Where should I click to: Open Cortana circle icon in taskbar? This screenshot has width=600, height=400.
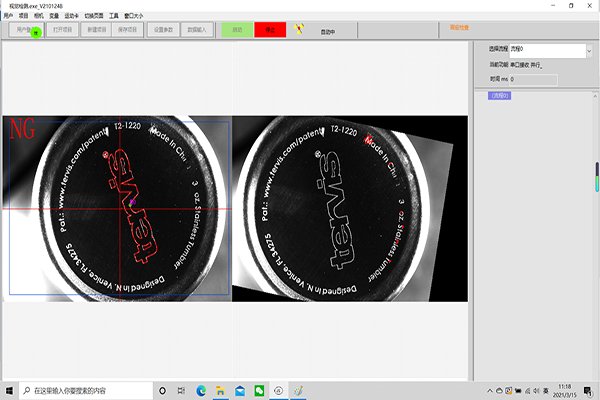click(162, 390)
